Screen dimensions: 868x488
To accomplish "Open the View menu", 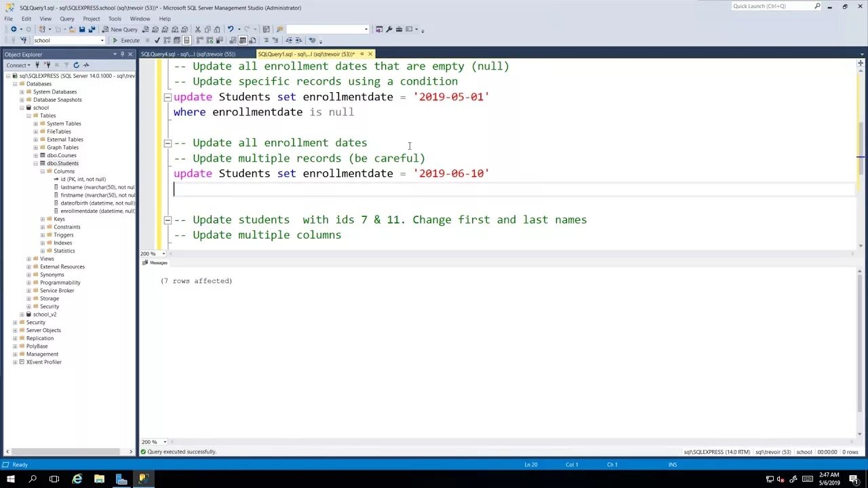I will click(45, 18).
